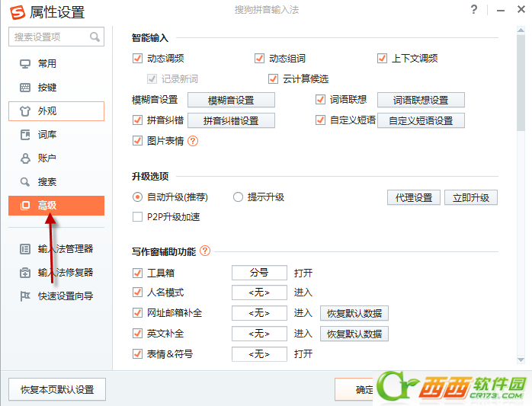Open the 按键 settings section
Screen dimensions: 532x406
56,88
